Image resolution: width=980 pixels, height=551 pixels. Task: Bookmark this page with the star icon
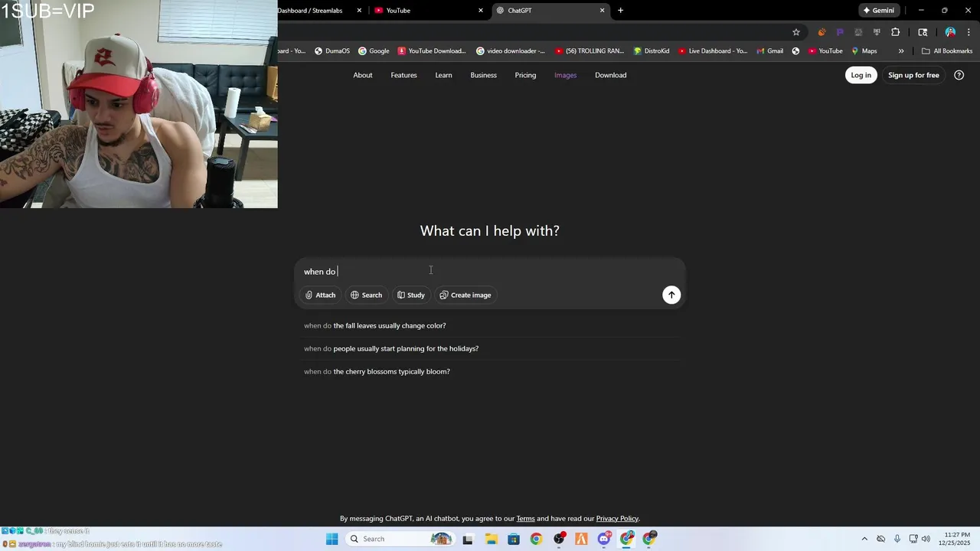click(x=796, y=32)
